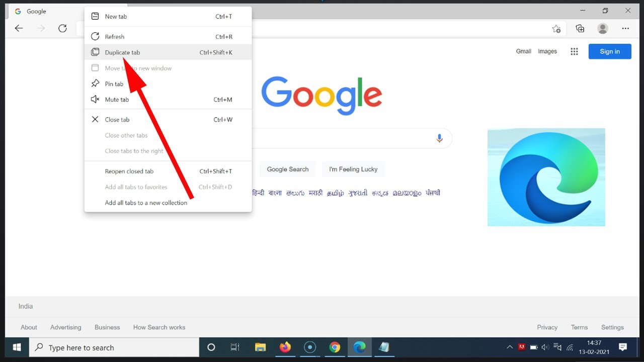The image size is (644, 362).
Task: Select Pin tab menu entry
Action: coord(168,84)
